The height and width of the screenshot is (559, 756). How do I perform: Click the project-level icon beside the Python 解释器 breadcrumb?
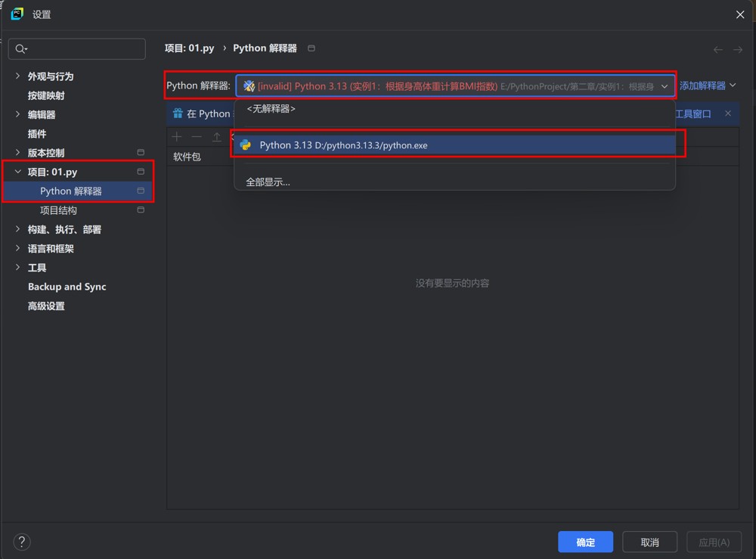(311, 48)
